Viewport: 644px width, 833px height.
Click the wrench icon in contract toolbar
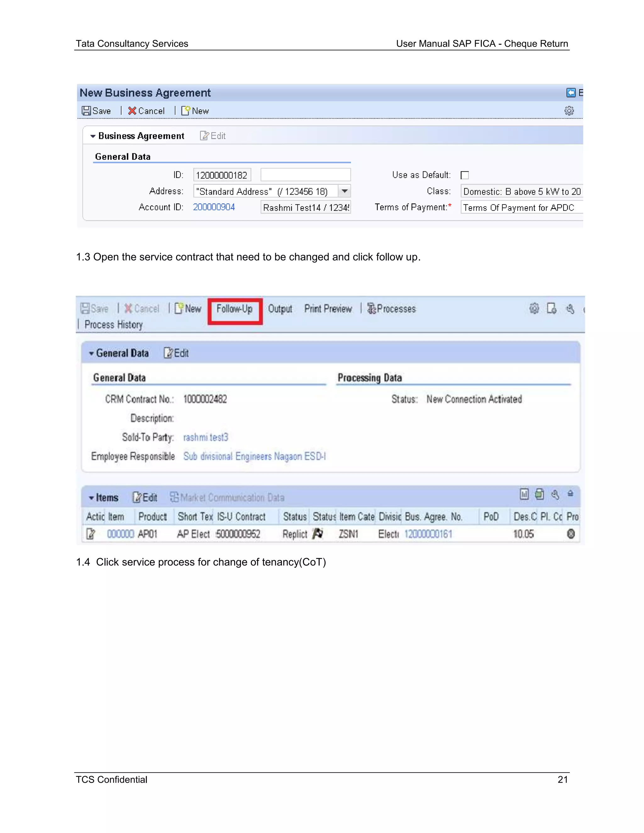click(x=570, y=309)
